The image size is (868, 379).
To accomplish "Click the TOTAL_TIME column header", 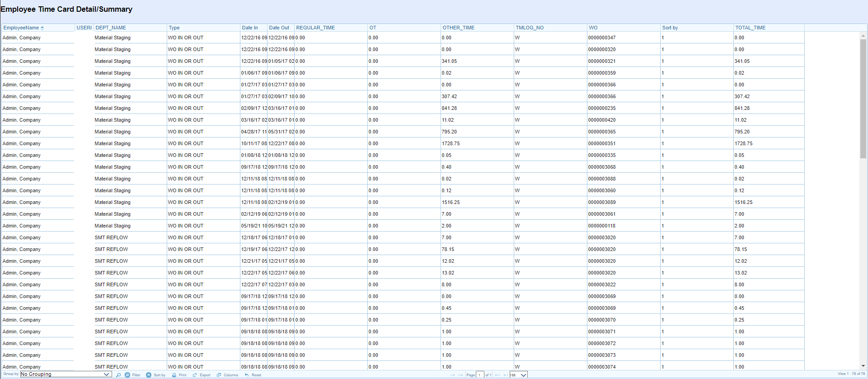I will click(x=769, y=28).
